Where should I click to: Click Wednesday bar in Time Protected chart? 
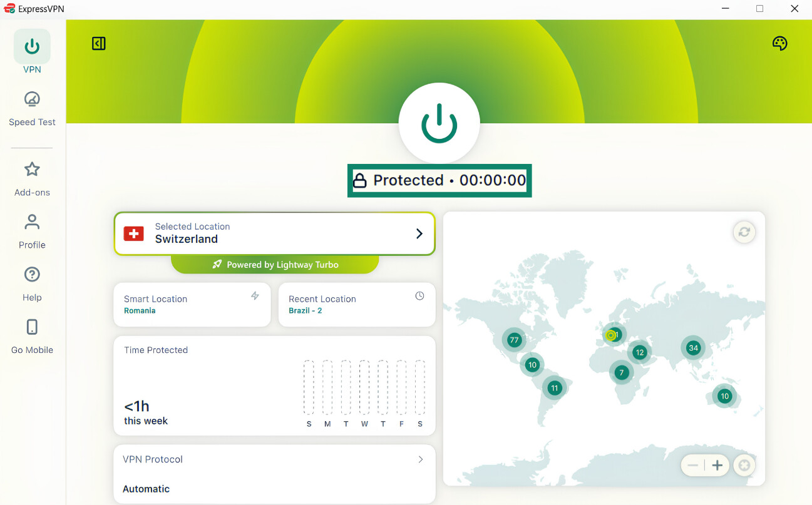(x=364, y=387)
